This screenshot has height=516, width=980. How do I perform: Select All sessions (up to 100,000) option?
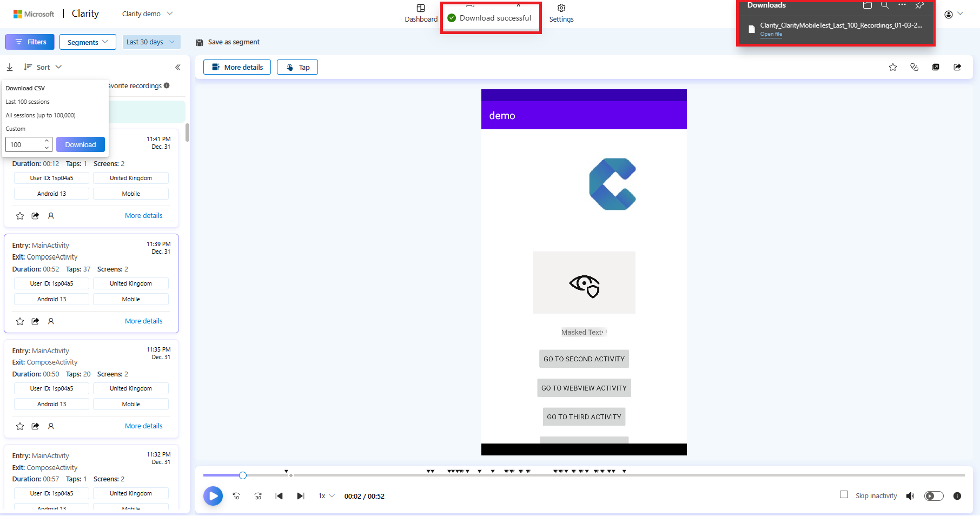(x=41, y=115)
